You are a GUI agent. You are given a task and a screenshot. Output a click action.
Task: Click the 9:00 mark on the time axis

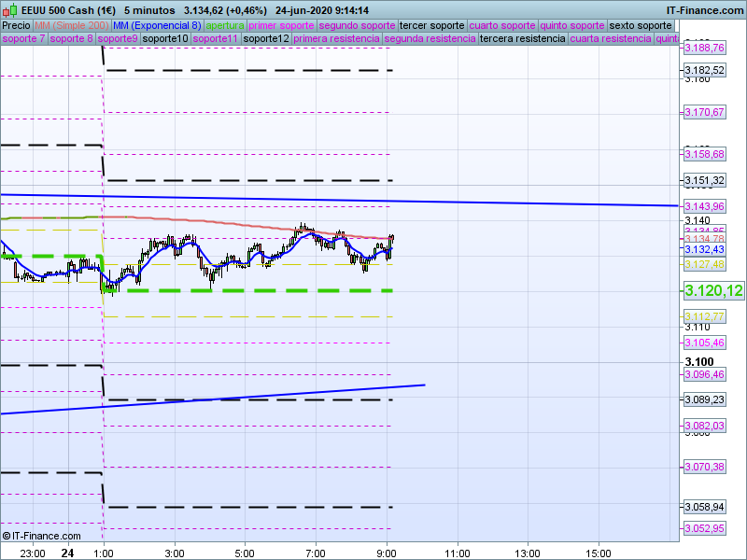tap(386, 553)
